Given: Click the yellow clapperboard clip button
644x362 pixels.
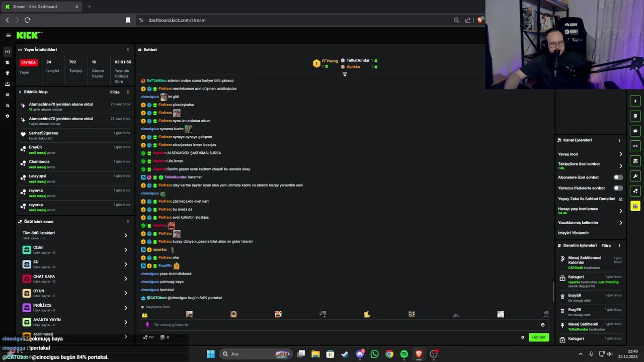Looking at the screenshot, I should coord(635,206).
